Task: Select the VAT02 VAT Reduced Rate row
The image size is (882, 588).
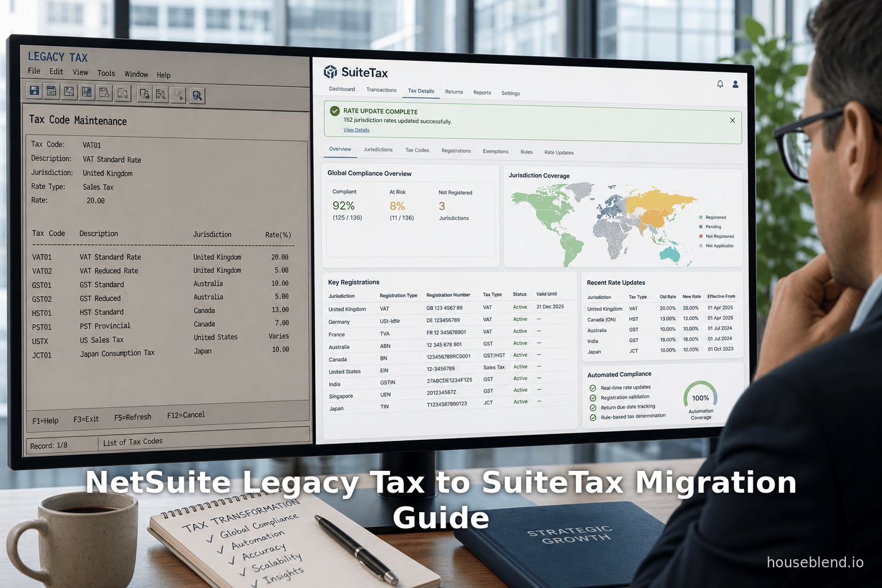Action: 161,270
